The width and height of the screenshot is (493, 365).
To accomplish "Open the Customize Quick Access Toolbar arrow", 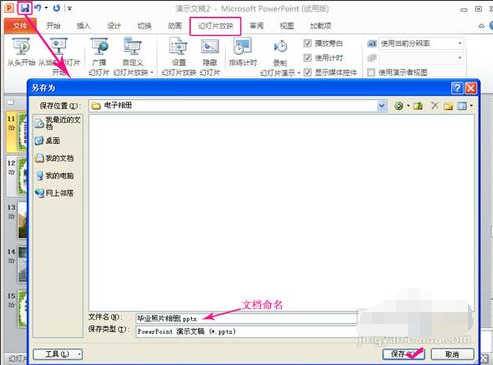I will click(69, 8).
